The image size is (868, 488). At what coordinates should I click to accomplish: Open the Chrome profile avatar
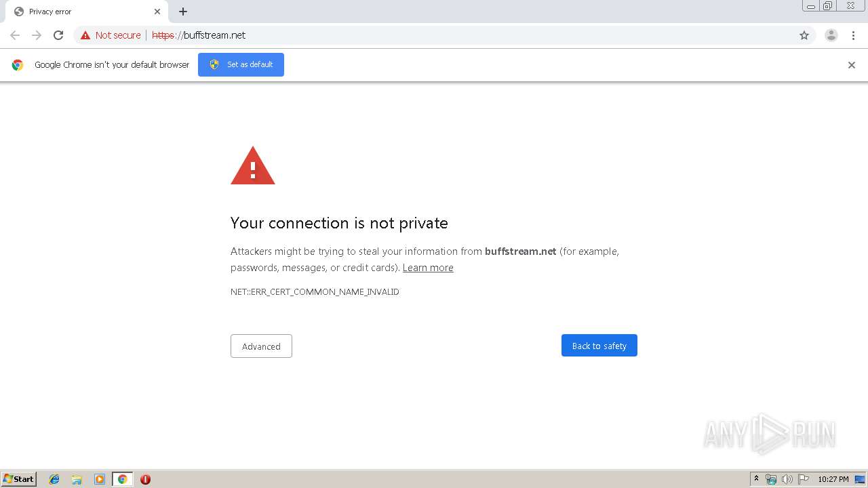[x=831, y=35]
